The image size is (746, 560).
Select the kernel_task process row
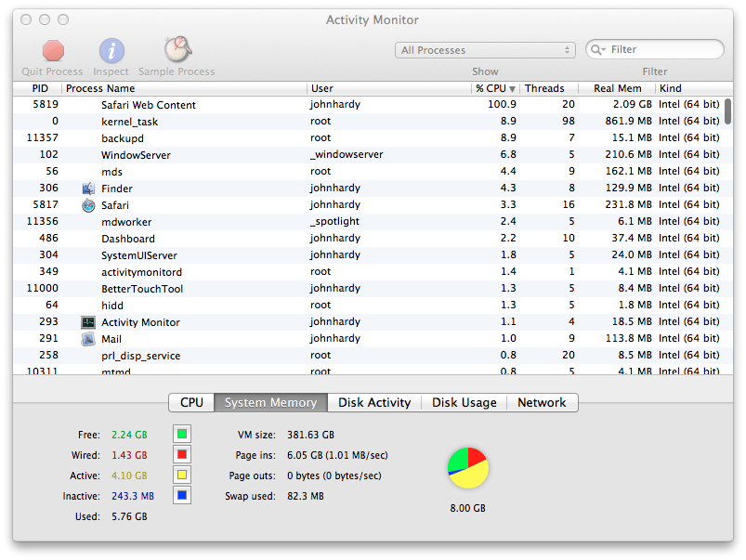click(369, 122)
